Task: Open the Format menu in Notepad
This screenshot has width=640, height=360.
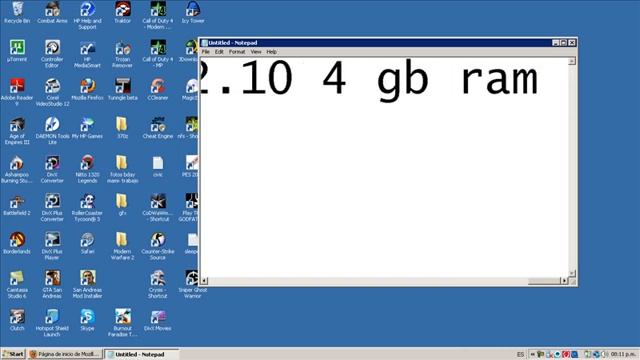Action: [x=237, y=52]
